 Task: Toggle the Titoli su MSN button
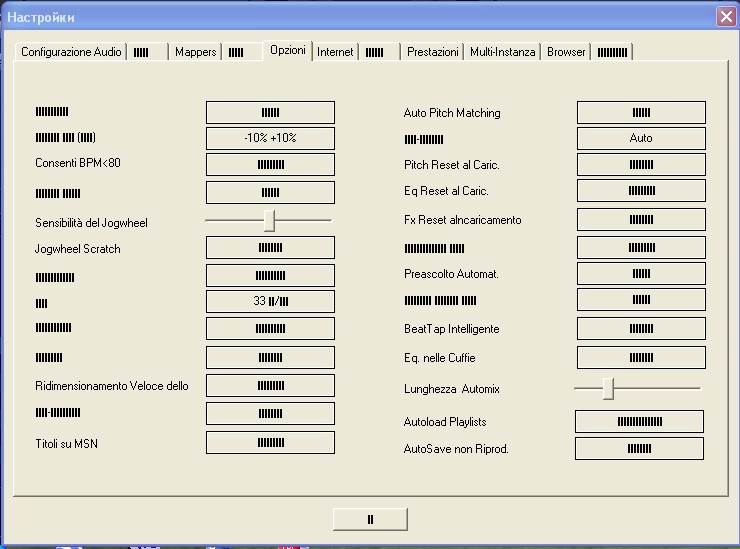point(270,442)
